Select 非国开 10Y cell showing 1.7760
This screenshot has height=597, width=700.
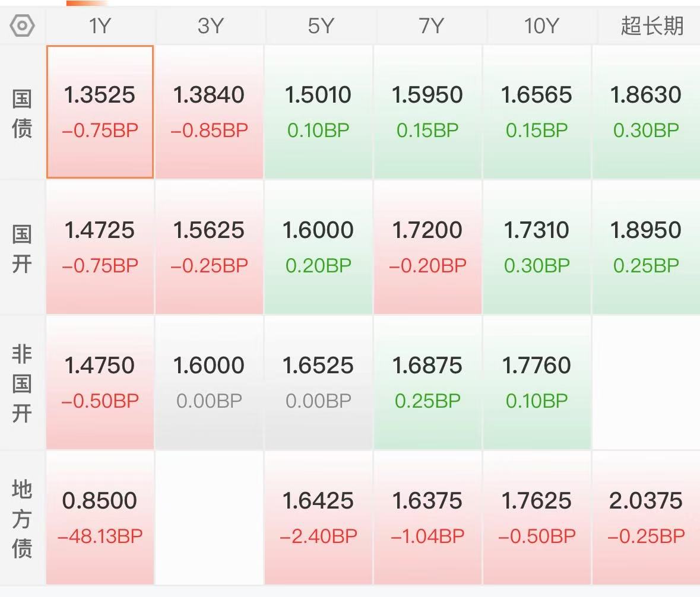click(x=537, y=382)
